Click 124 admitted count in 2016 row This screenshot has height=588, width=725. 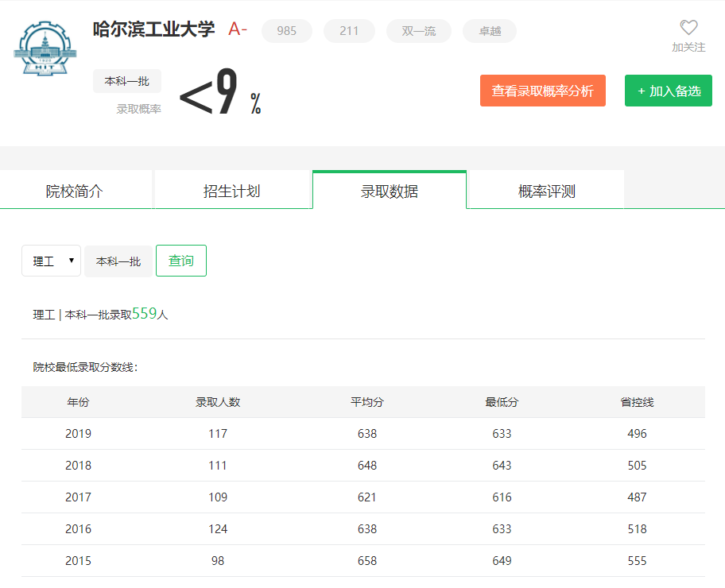click(218, 529)
